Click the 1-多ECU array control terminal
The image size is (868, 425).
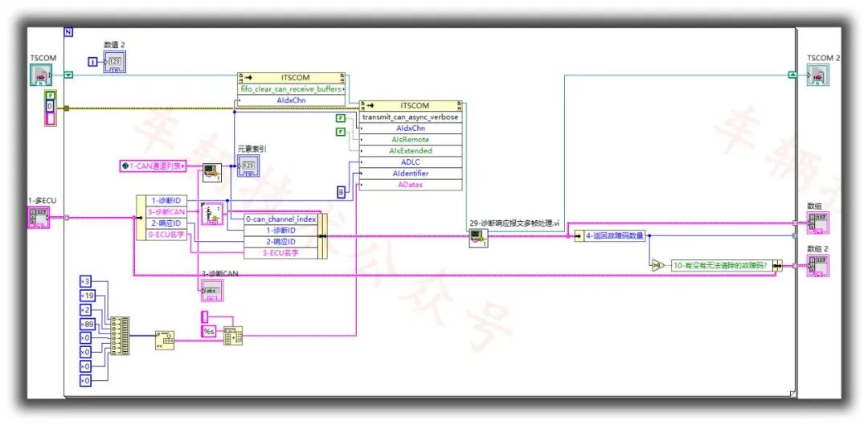pyautogui.click(x=39, y=218)
